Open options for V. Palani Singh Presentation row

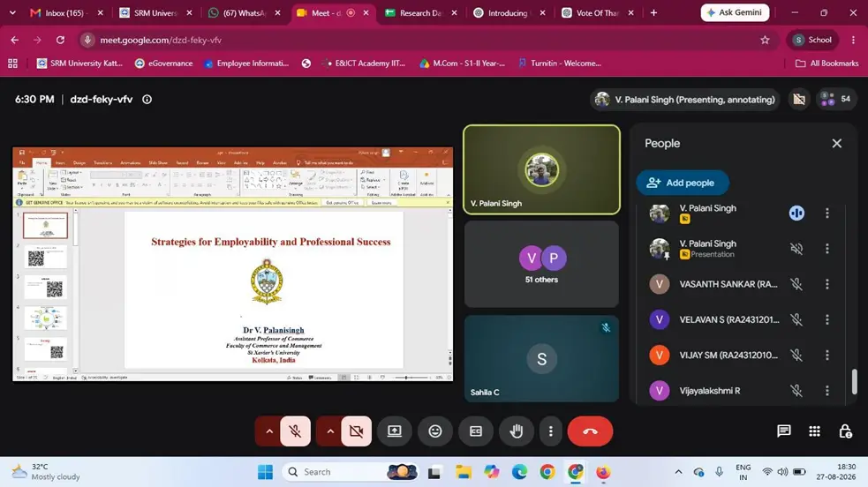point(827,249)
